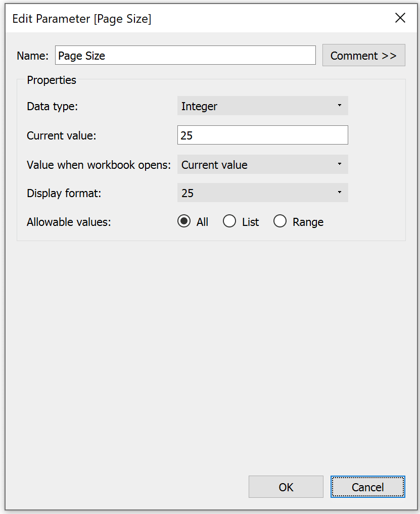The width and height of the screenshot is (420, 514).
Task: Click into the Name field containing Page Size
Action: (x=185, y=56)
